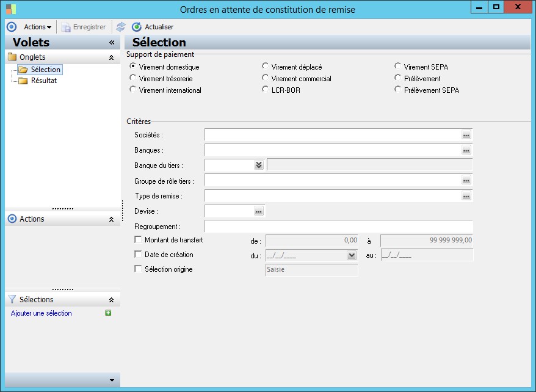Select the Sélection tree item
Image resolution: width=536 pixels, height=392 pixels.
point(40,70)
